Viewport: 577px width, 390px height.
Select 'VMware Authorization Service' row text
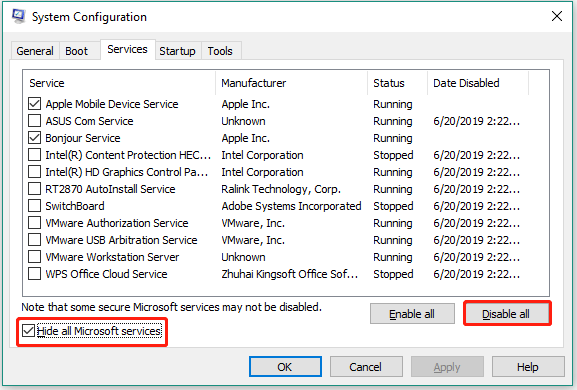click(117, 223)
